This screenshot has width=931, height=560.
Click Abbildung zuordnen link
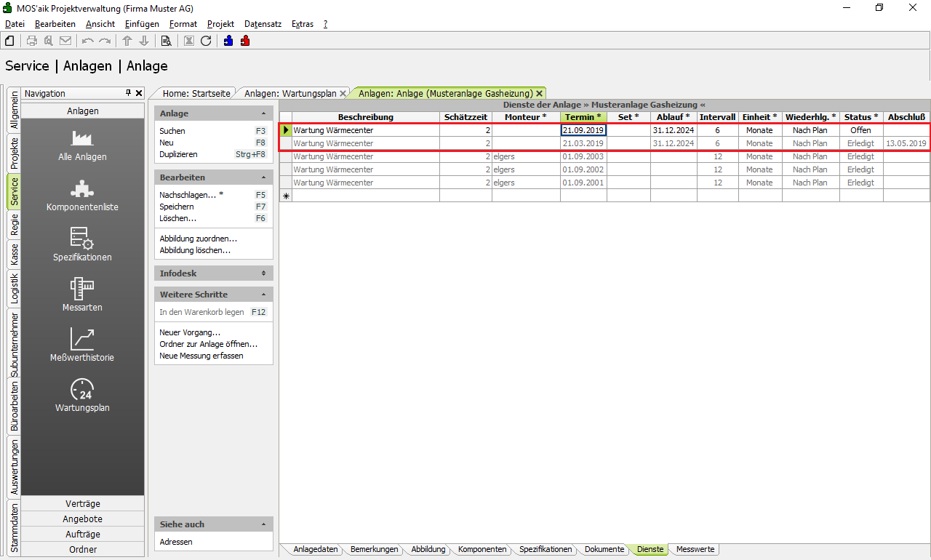(199, 239)
